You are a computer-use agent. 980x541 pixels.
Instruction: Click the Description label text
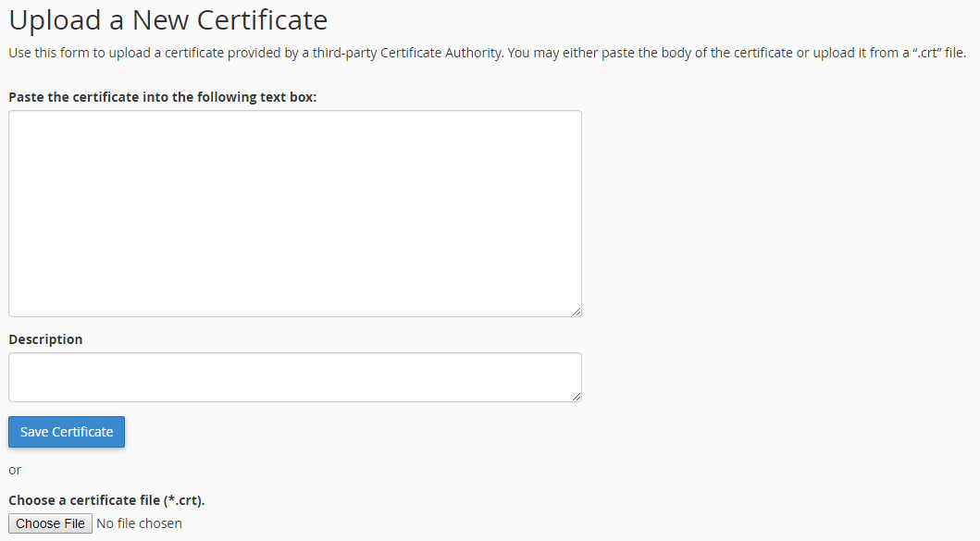pos(45,338)
